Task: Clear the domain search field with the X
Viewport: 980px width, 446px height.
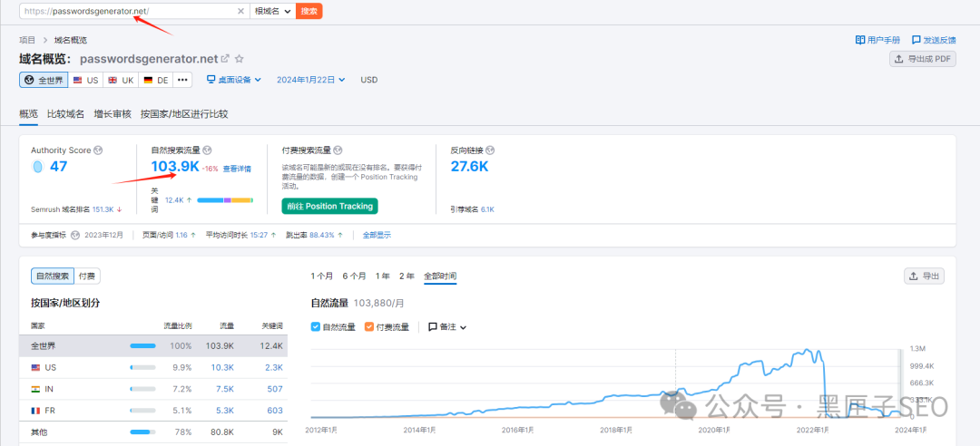Action: 240,11
